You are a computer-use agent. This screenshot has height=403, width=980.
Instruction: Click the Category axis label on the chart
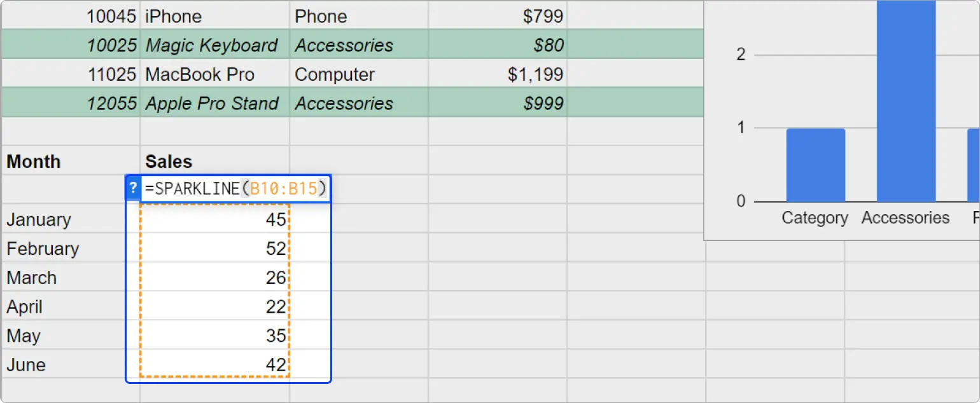pos(815,217)
